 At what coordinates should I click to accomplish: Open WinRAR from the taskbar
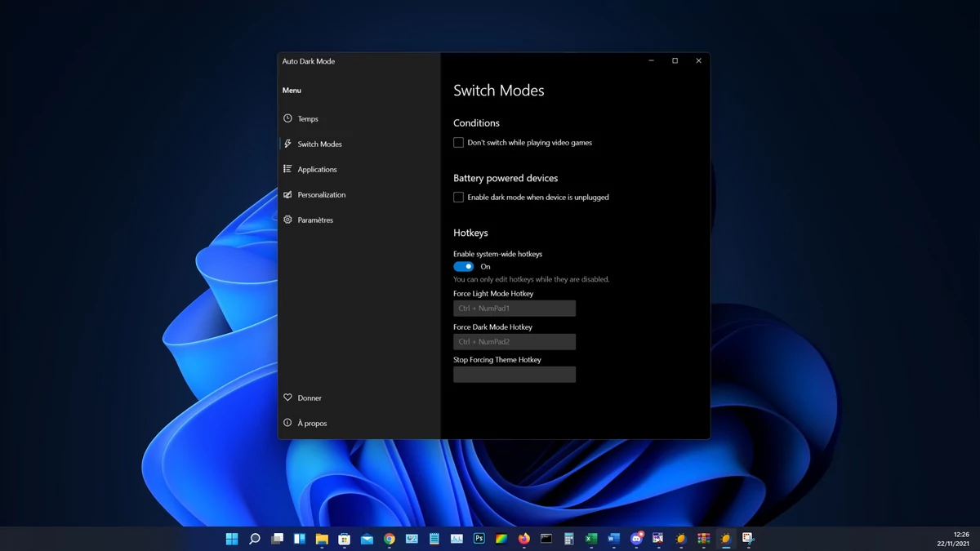(x=703, y=539)
